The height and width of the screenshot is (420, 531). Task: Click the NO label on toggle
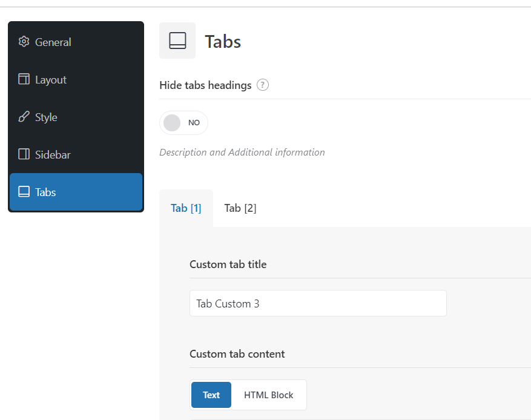[194, 123]
